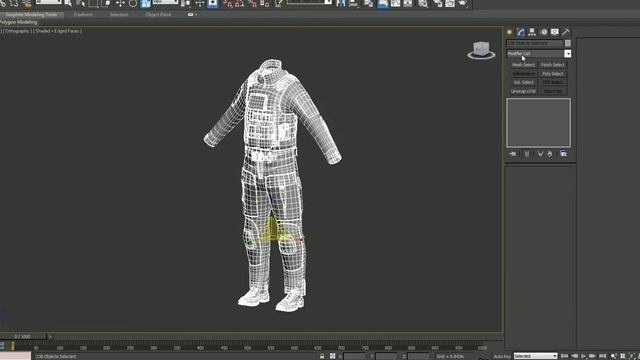Click the Z coordinate field in status bar

point(418,356)
